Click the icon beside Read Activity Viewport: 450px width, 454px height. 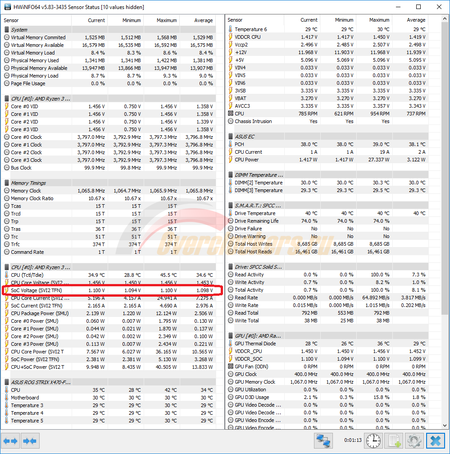[231, 275]
